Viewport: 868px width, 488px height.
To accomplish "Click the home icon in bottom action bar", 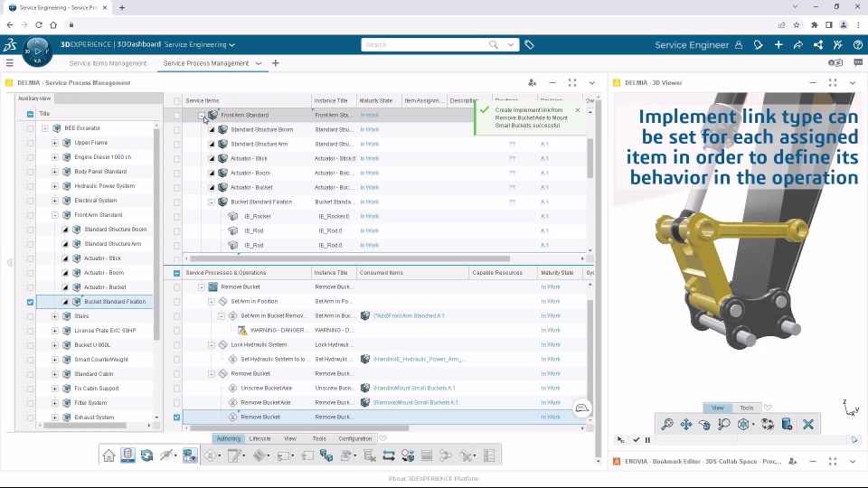I will tap(109, 455).
